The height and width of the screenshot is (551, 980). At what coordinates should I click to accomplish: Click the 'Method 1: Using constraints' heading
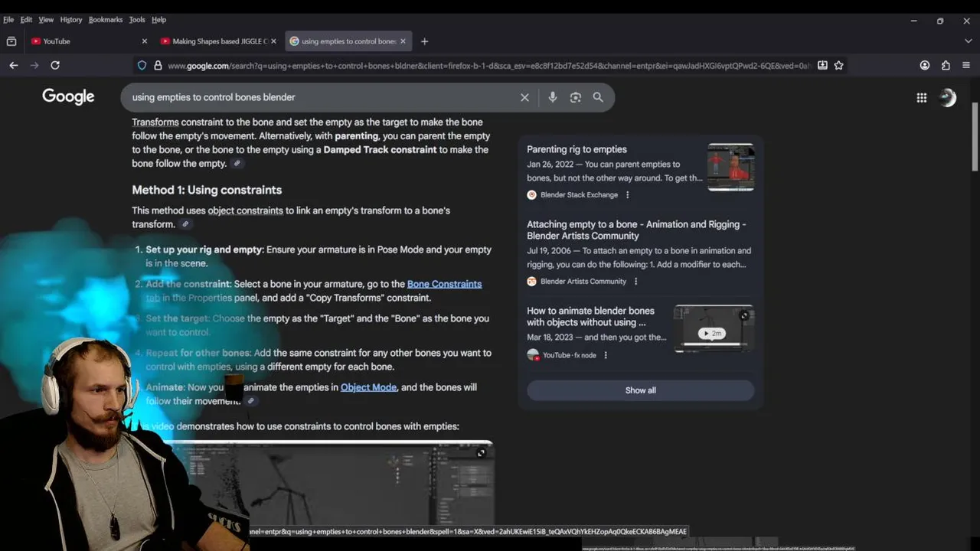(207, 190)
